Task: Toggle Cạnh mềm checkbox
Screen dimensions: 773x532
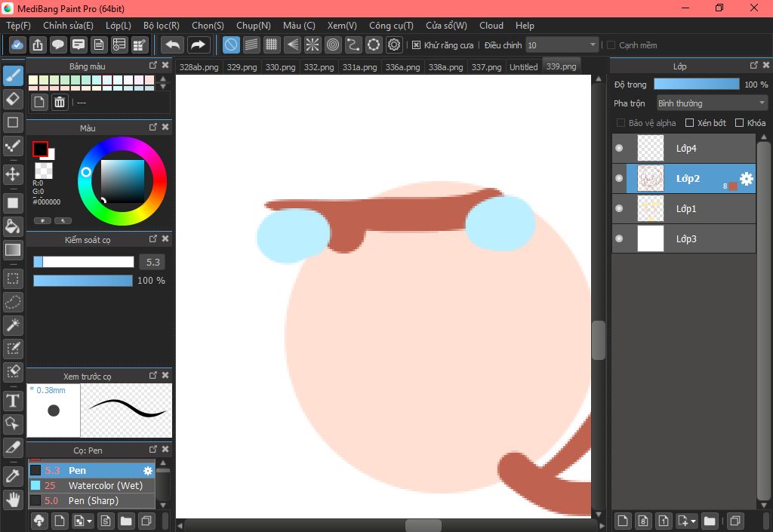Action: pyautogui.click(x=611, y=45)
